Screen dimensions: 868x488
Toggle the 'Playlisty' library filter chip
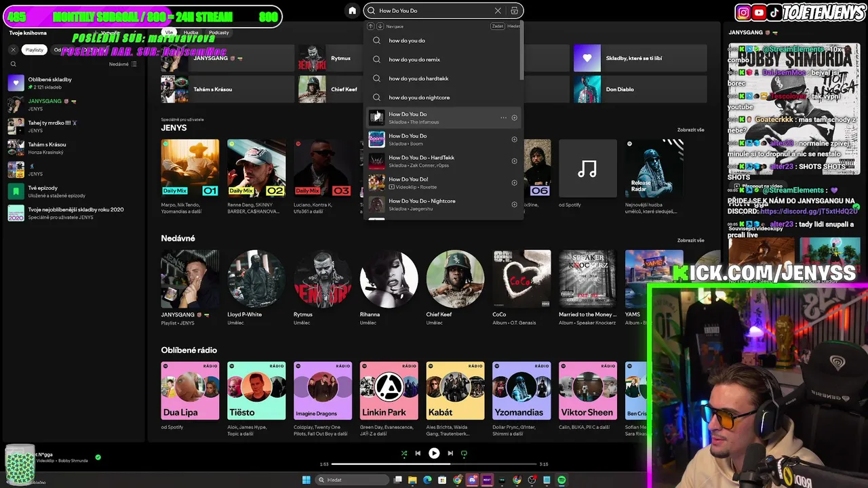[x=35, y=49]
